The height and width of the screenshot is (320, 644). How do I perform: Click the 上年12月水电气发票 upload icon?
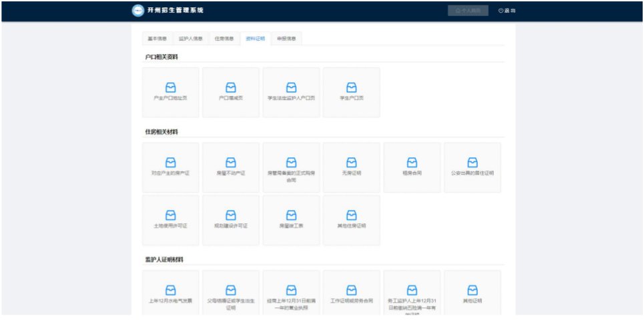coord(170,290)
